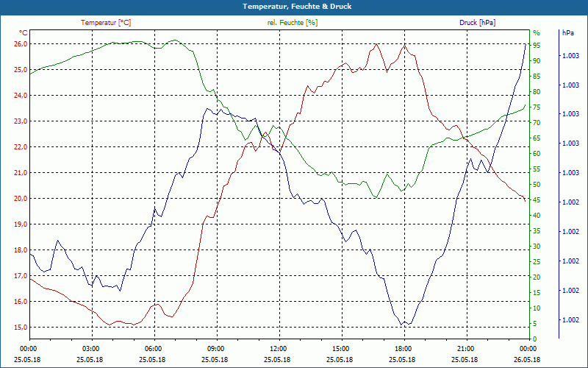The image size is (588, 368).
Task: Click temperature axis value '21,0'
Action: click(21, 173)
